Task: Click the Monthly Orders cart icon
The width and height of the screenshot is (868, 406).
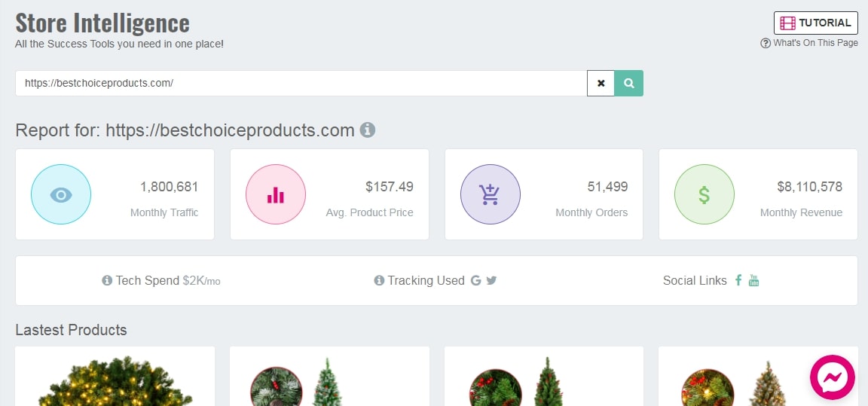Action: click(490, 194)
